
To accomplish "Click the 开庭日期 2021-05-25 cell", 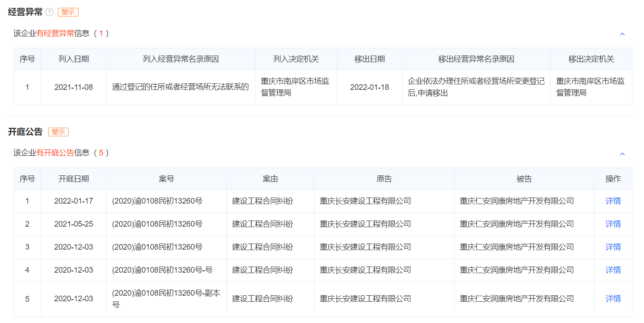I will point(74,224).
